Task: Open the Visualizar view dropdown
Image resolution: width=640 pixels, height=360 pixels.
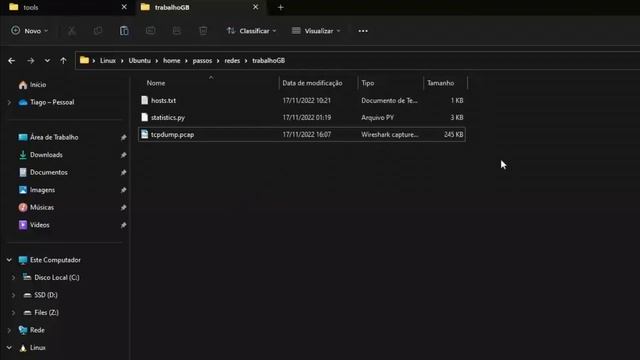Action: pyautogui.click(x=316, y=31)
